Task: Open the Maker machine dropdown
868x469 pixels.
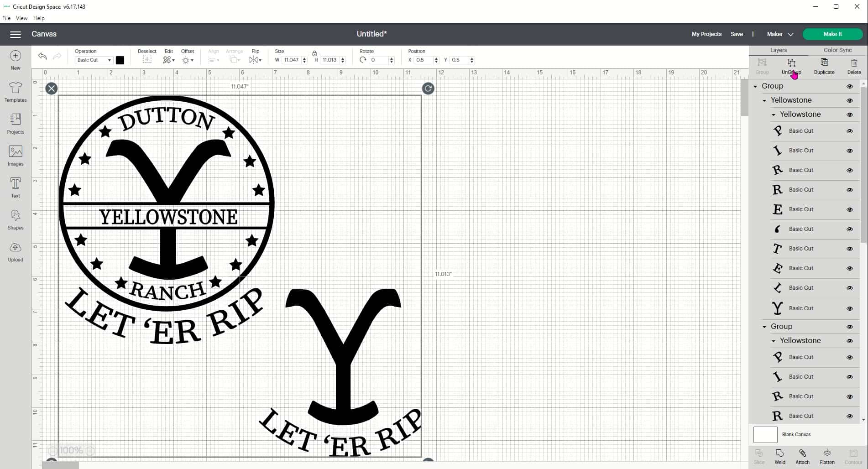Action: tap(780, 34)
